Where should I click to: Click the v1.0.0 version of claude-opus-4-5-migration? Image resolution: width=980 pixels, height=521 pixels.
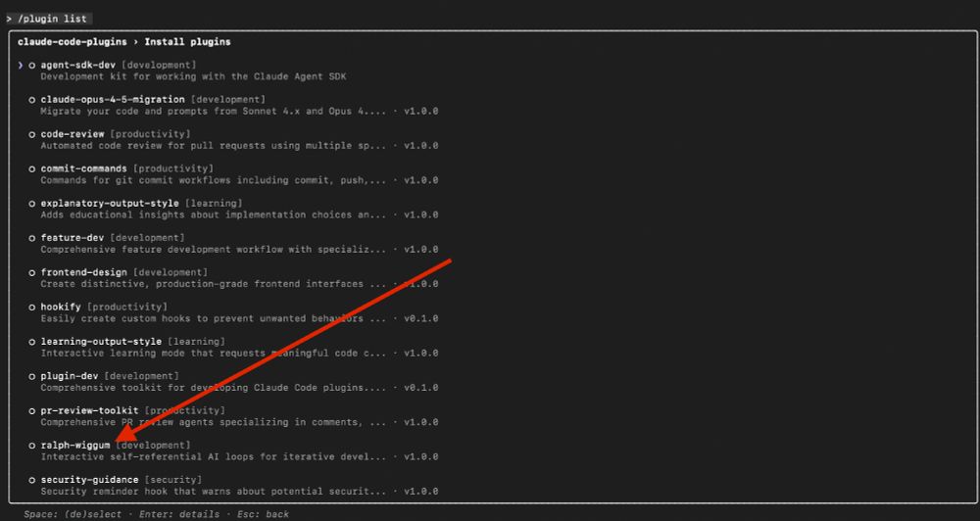[421, 112]
